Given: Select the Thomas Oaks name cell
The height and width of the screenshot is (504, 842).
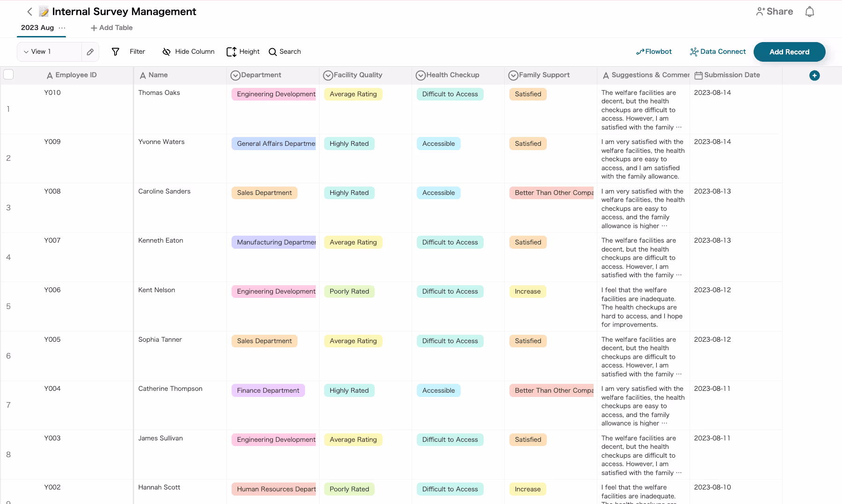Looking at the screenshot, I should point(159,93).
